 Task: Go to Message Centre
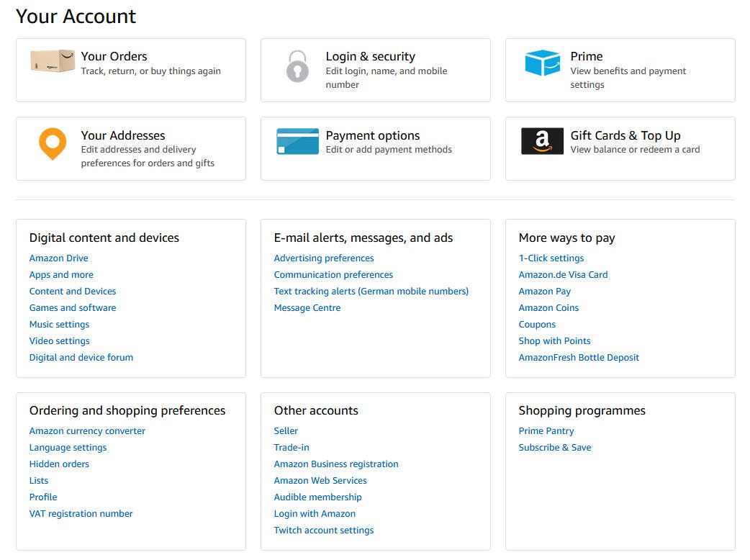307,308
